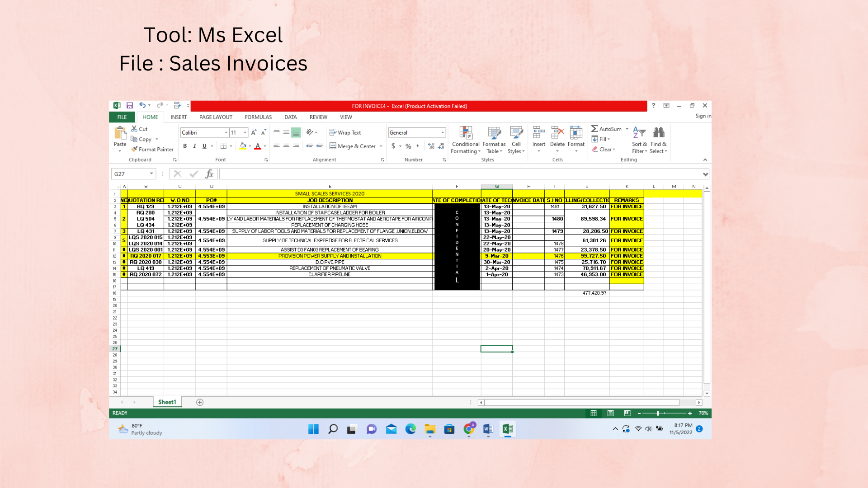
Task: Click the Save icon in the quick access toolbar
Action: [130, 106]
